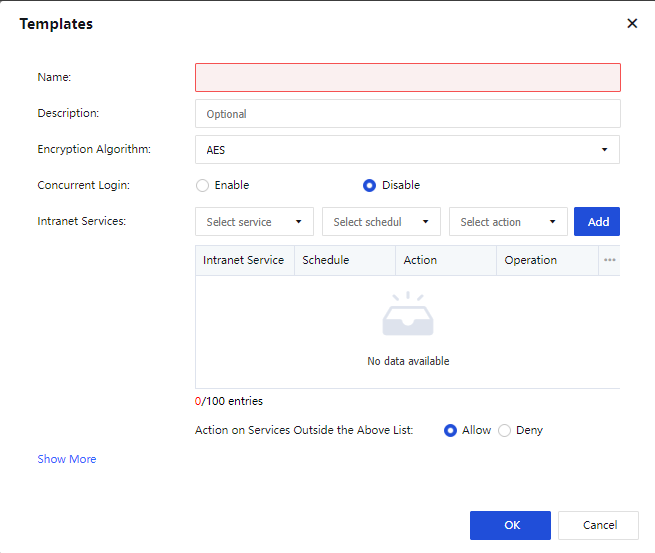Click the Schedule column header
Image resolution: width=655 pixels, height=553 pixels.
tap(326, 260)
